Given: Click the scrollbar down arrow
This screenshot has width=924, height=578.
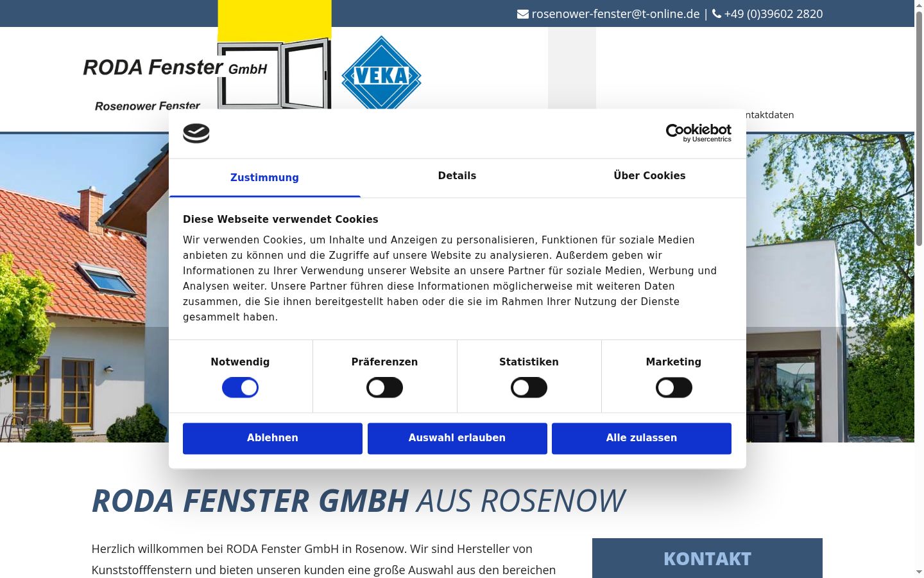Looking at the screenshot, I should (919, 572).
